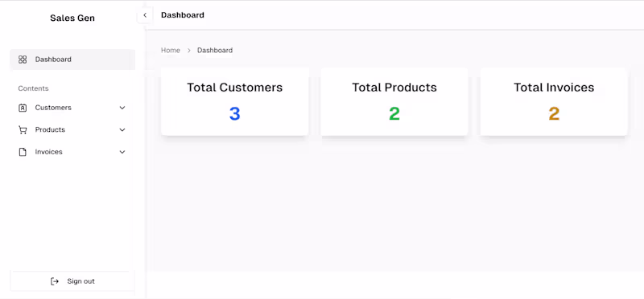Viewport: 644px width, 299px height.
Task: Click the breadcrumb separator chevron
Action: point(189,51)
